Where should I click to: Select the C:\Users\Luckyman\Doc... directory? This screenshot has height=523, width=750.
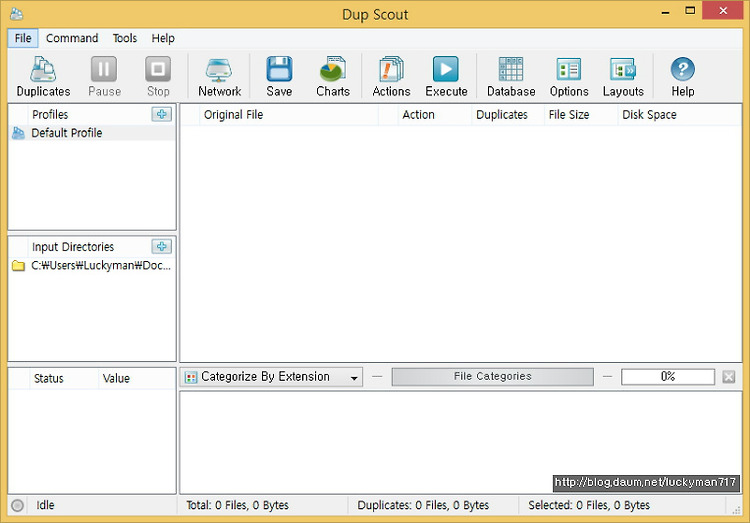tap(92, 266)
